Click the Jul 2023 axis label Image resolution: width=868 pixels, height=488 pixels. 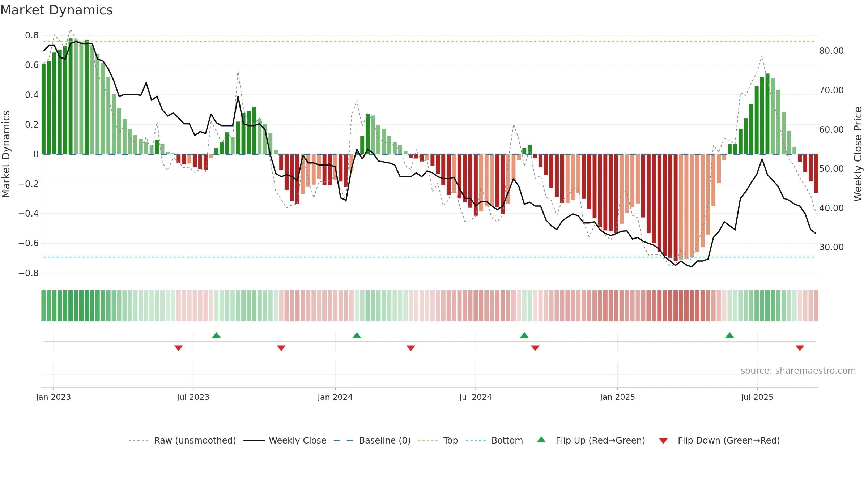[x=193, y=397]
